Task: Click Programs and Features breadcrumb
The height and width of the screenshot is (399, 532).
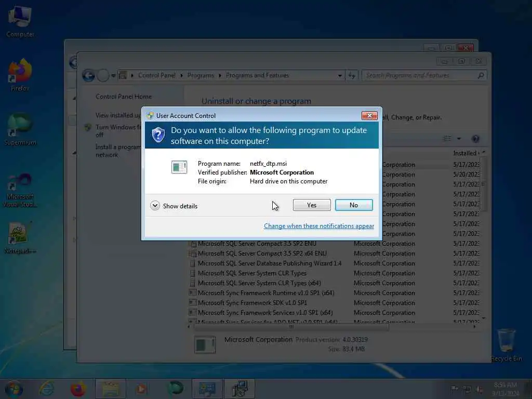Action: (x=257, y=75)
